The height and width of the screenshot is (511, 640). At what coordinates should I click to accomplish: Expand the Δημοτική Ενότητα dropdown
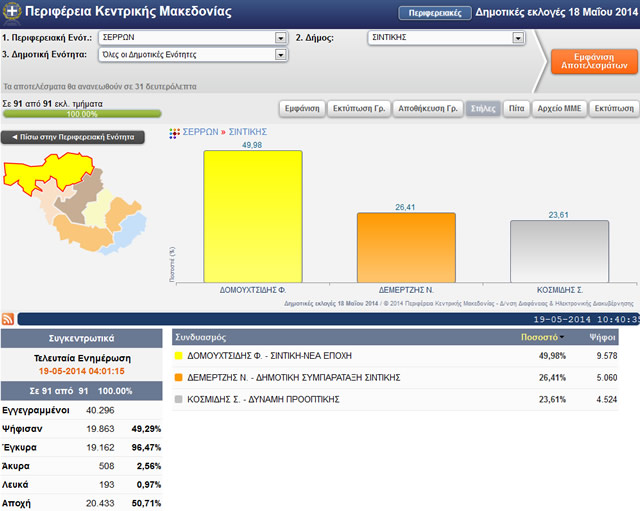click(280, 54)
